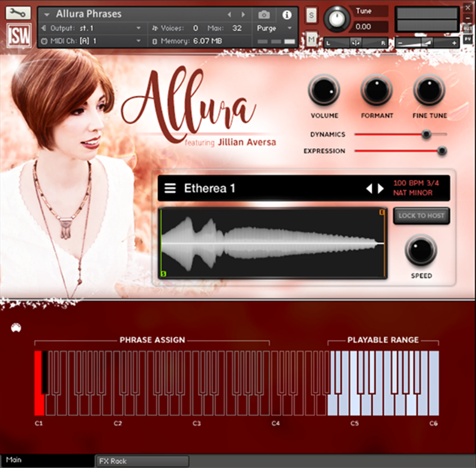Minimize instrument with the minus button
Screen dimensions: 476x468
coord(468,18)
